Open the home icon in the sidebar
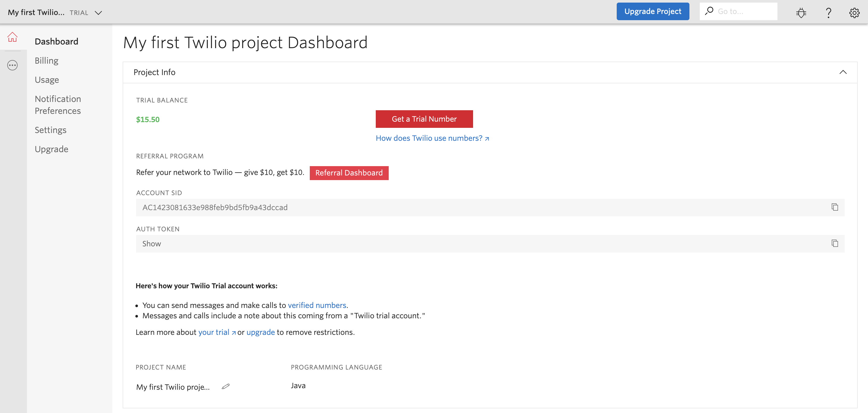Screen dimensions: 868x413 coord(12,37)
